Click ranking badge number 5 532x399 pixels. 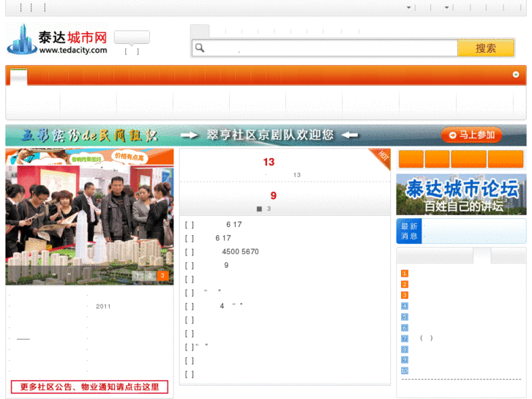pyautogui.click(x=405, y=317)
